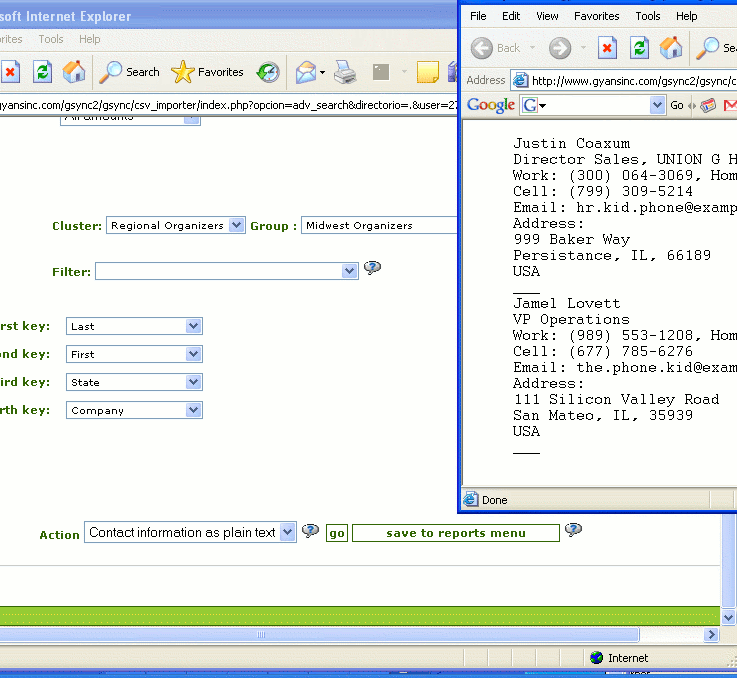
Task: Open the File menu in popup window
Action: click(478, 16)
